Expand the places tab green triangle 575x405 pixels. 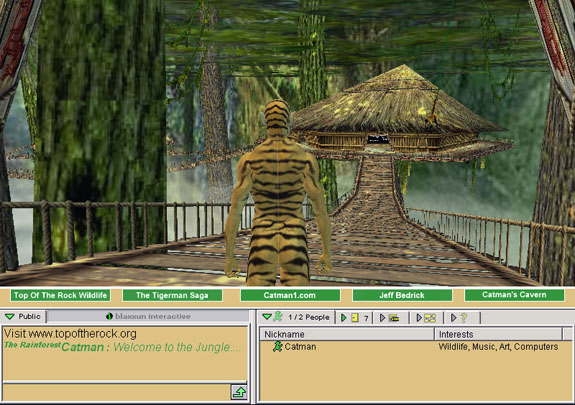pyautogui.click(x=344, y=318)
